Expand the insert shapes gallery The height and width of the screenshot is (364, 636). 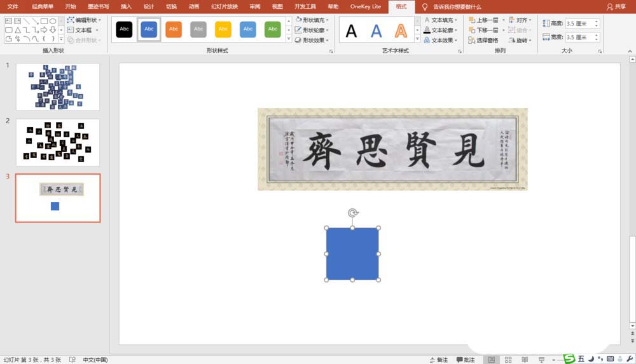(x=61, y=39)
